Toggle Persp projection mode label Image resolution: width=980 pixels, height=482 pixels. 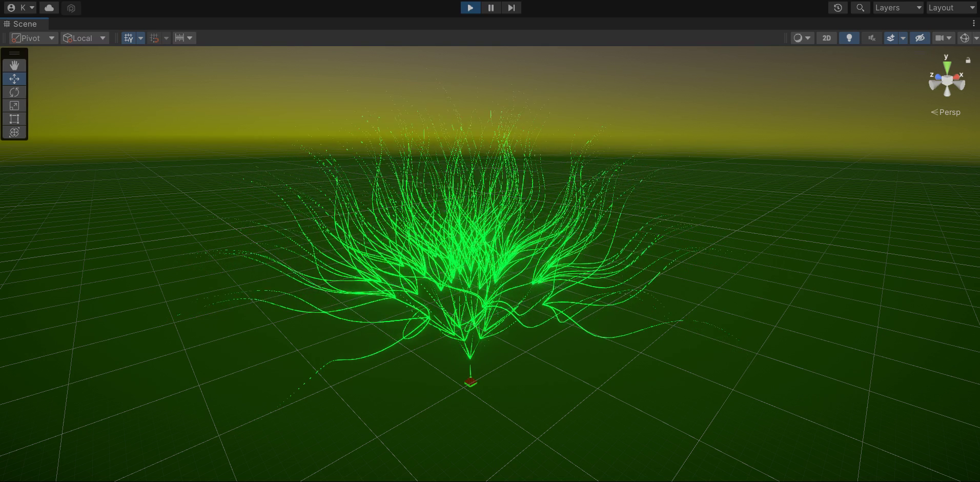[x=946, y=112]
